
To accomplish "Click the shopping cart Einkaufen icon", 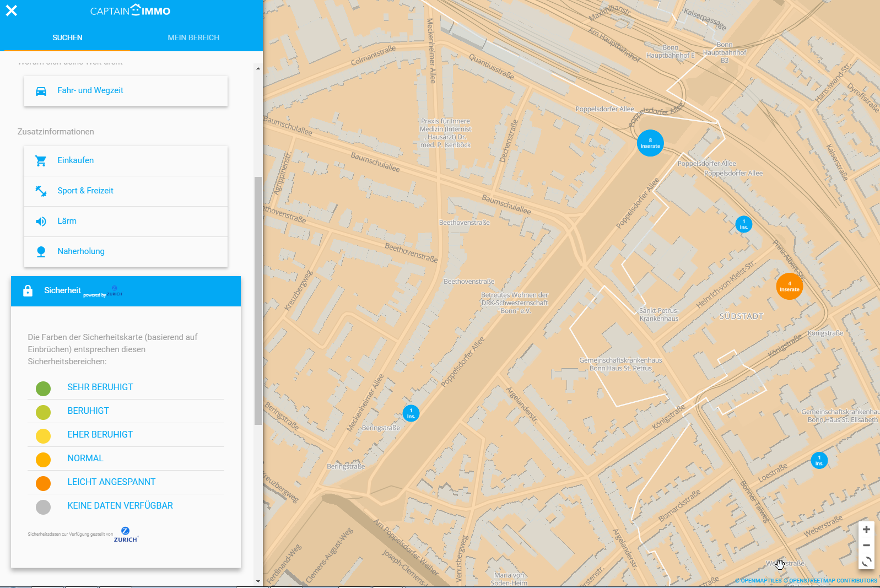I will click(41, 160).
